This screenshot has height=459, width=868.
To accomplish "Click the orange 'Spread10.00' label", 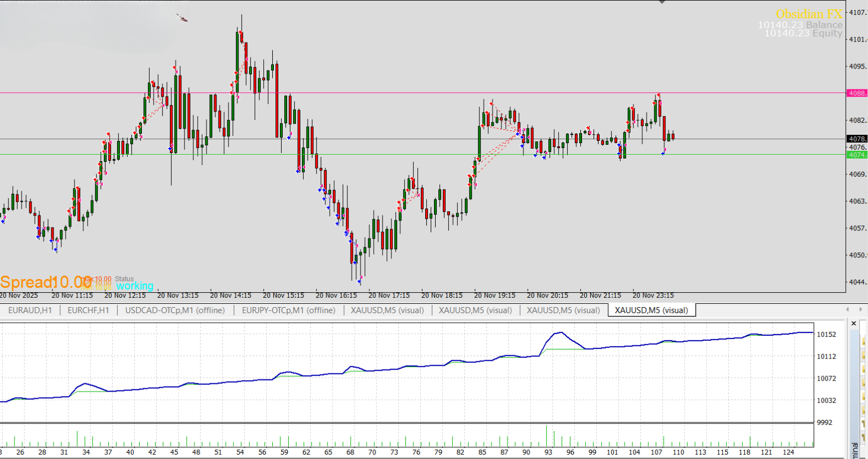I will (x=46, y=282).
